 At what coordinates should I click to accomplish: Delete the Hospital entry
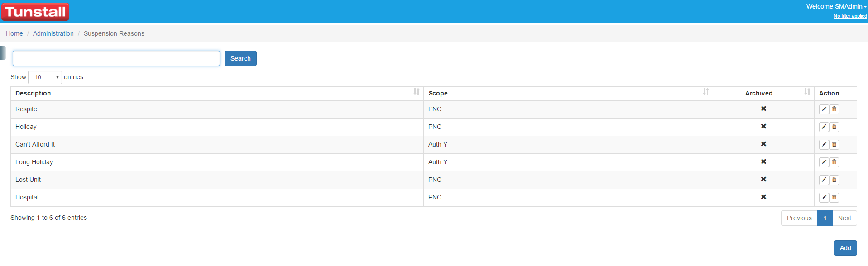pos(834,197)
